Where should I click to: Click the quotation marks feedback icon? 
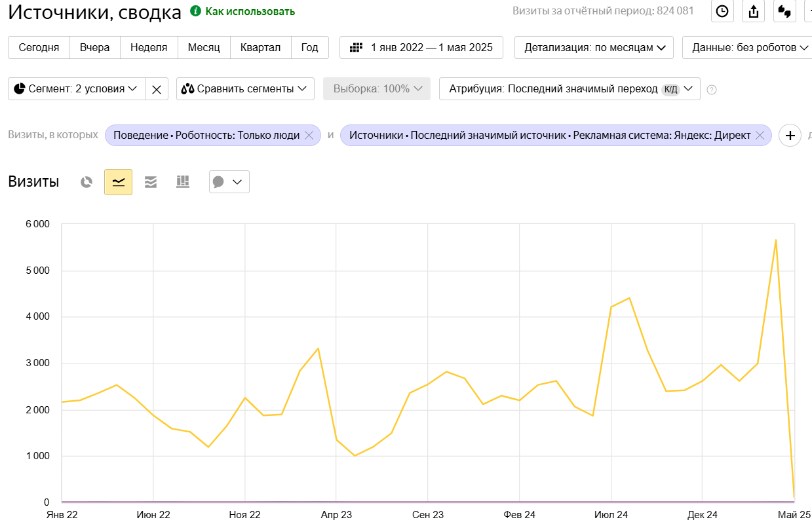784,11
